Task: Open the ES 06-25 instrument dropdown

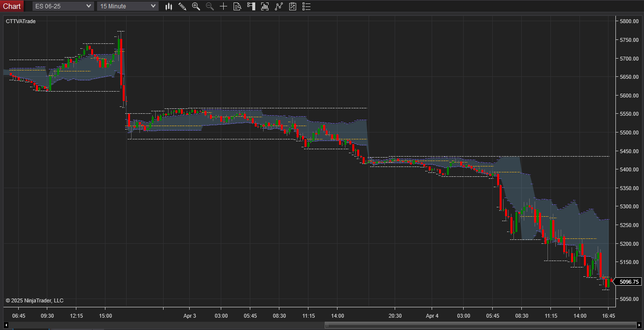Action: [x=63, y=6]
